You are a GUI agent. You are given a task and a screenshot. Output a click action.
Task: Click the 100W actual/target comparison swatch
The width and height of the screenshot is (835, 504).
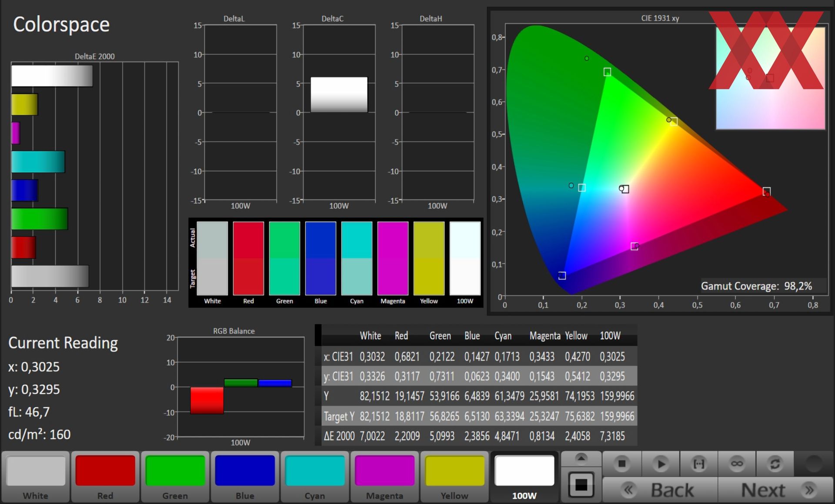coord(465,258)
